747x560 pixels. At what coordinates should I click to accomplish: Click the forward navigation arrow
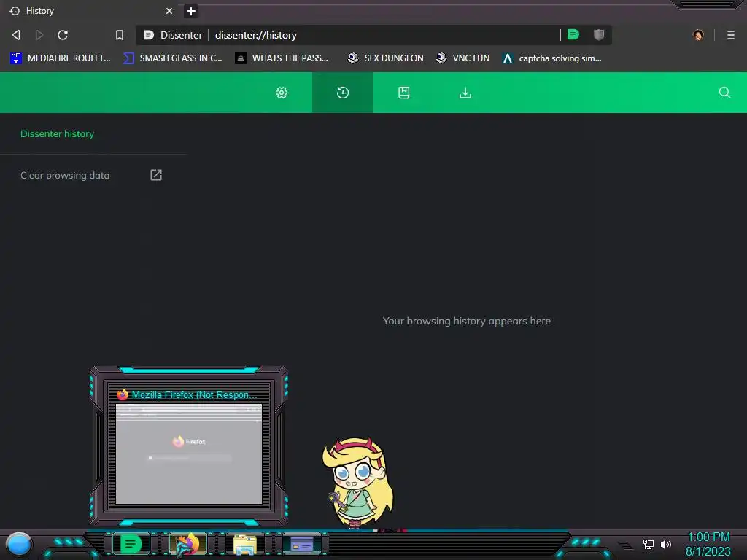tap(39, 35)
